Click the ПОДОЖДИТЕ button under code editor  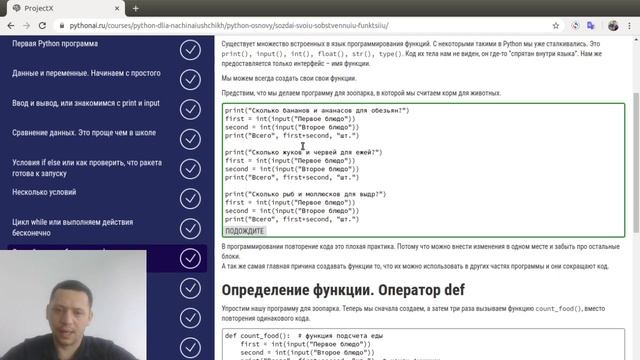pyautogui.click(x=245, y=231)
